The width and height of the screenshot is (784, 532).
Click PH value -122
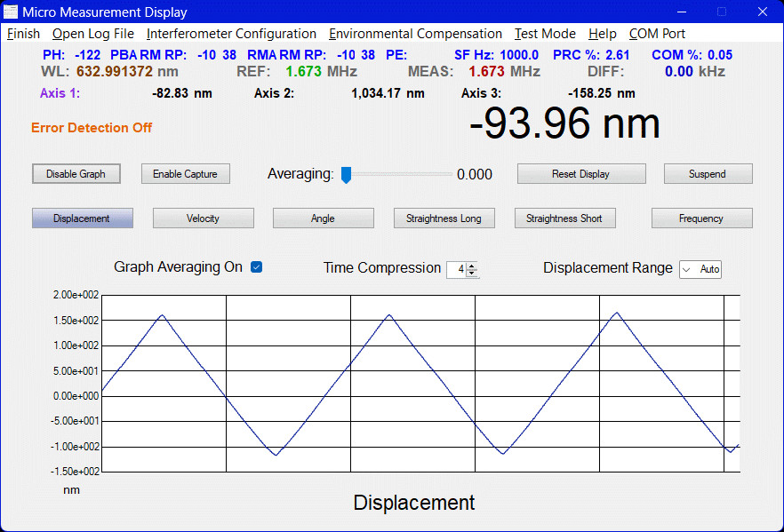[87, 55]
